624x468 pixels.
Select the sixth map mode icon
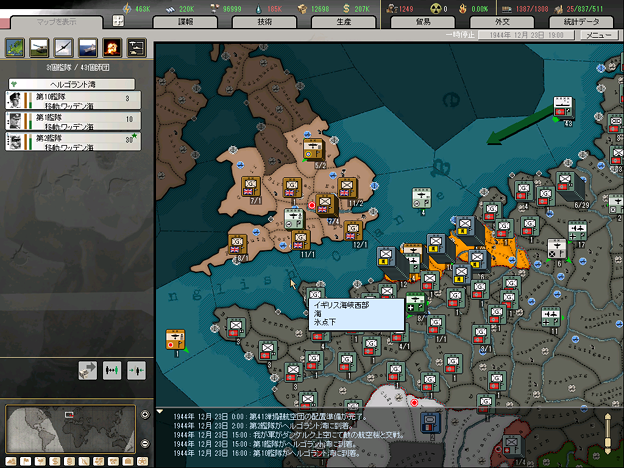click(x=84, y=461)
